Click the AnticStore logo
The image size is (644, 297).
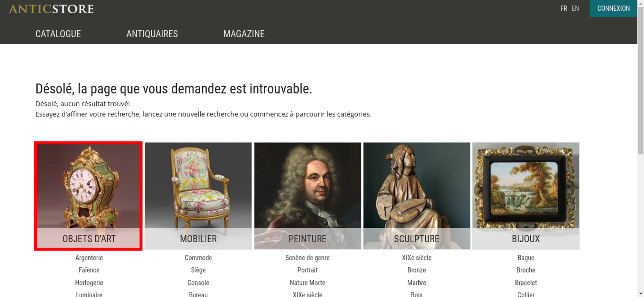coord(51,9)
